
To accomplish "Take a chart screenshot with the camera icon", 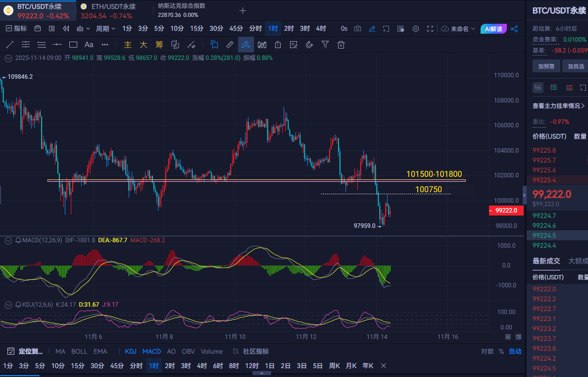I will tap(358, 29).
